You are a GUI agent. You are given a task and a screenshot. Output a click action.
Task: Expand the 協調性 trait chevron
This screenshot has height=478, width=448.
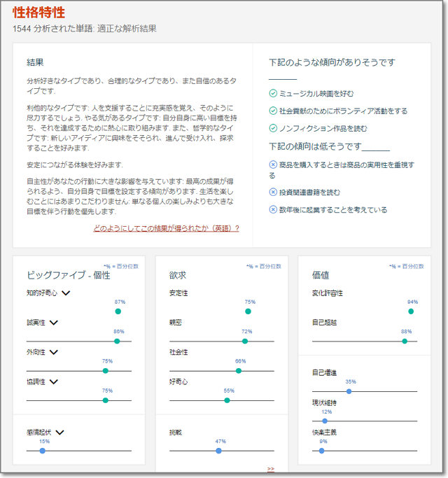pos(53,382)
